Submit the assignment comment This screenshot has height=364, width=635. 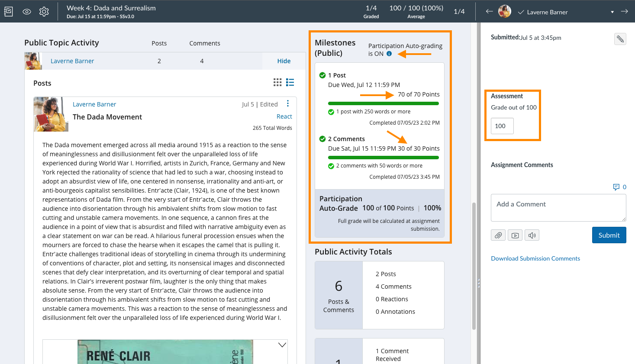(609, 235)
